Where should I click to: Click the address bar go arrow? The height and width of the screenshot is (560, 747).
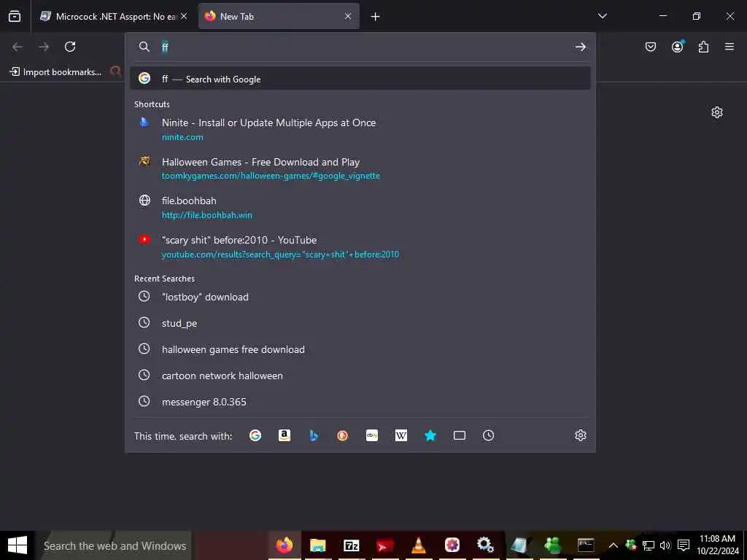580,47
